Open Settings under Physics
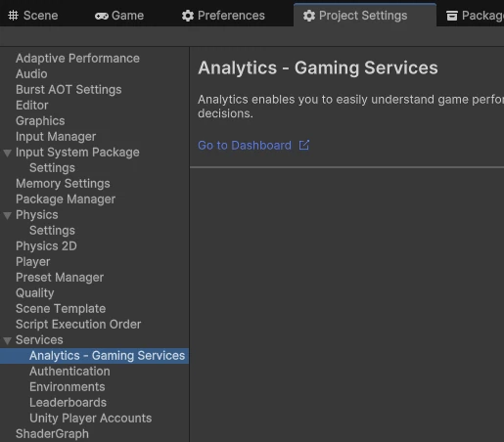This screenshot has width=504, height=442. tap(52, 231)
